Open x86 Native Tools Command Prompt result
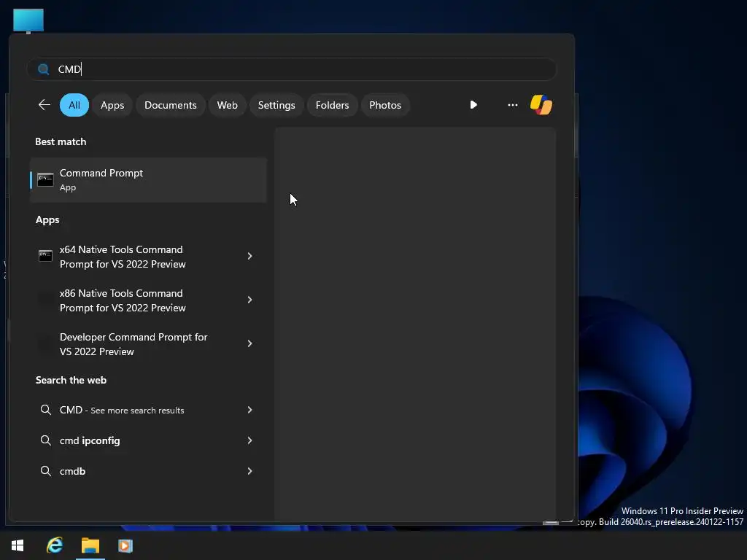747x560 pixels. tap(148, 300)
